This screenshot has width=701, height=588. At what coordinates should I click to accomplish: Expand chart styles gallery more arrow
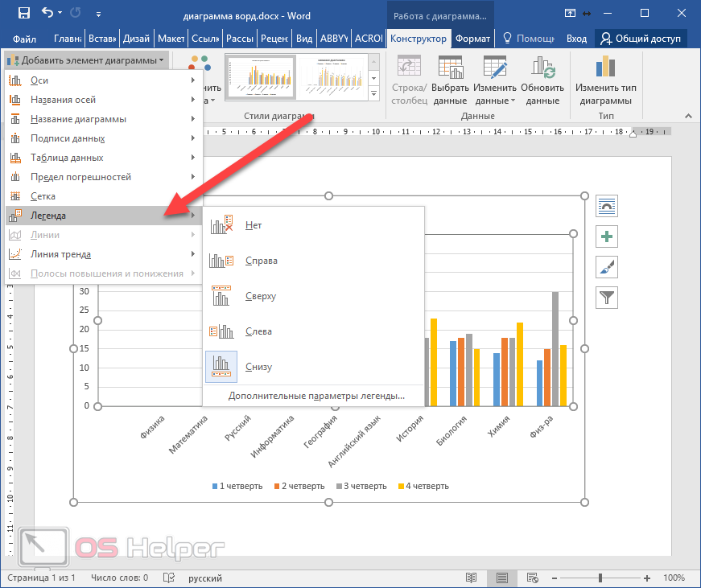coord(374,95)
